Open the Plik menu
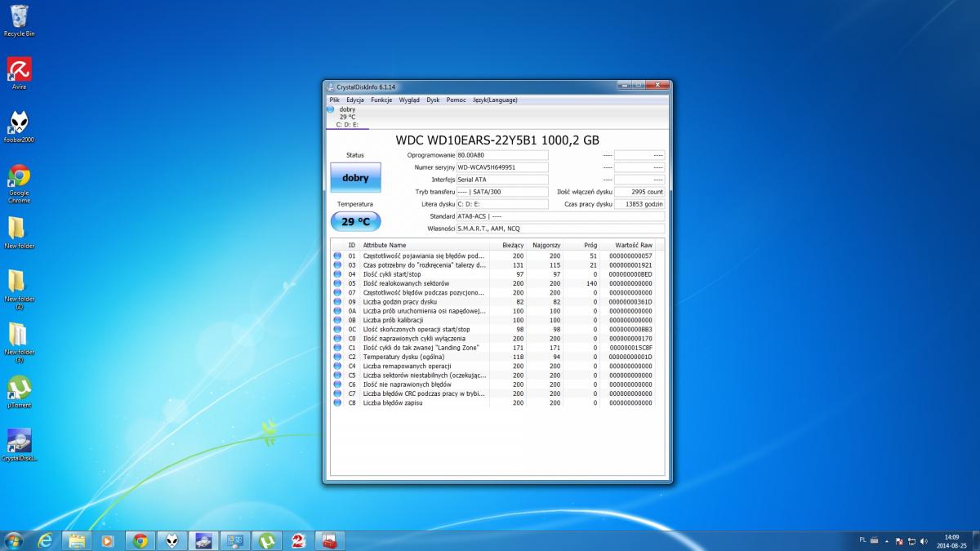The width and height of the screenshot is (980, 551). (334, 100)
